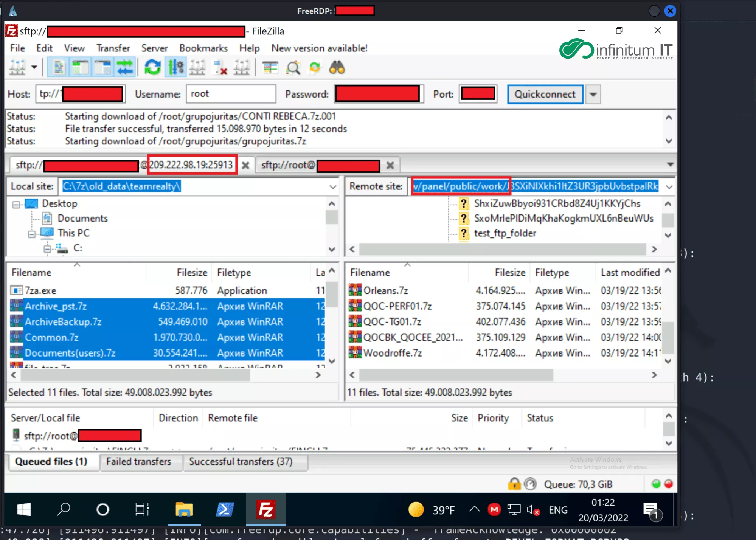Close the 209.222.98.19:25913 connection tab
This screenshot has height=540, width=756.
point(245,165)
